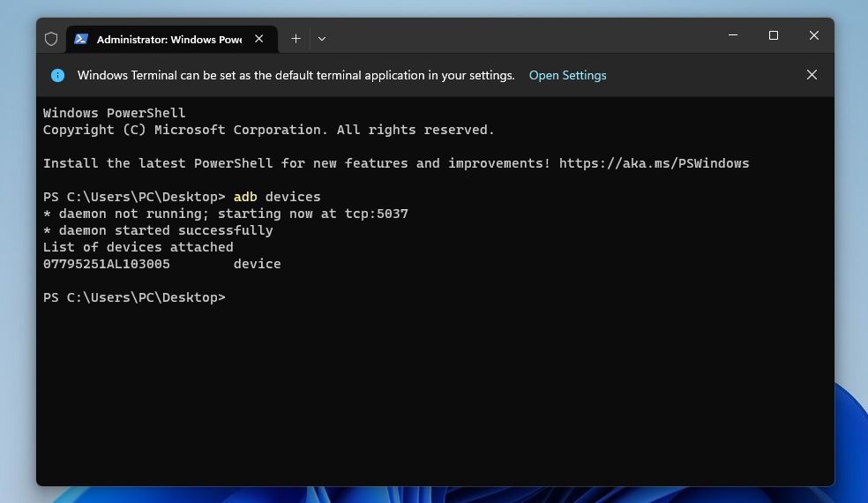Image resolution: width=868 pixels, height=503 pixels.
Task: Click the https://aka.ms/PSWindows URL
Action: coord(654,163)
